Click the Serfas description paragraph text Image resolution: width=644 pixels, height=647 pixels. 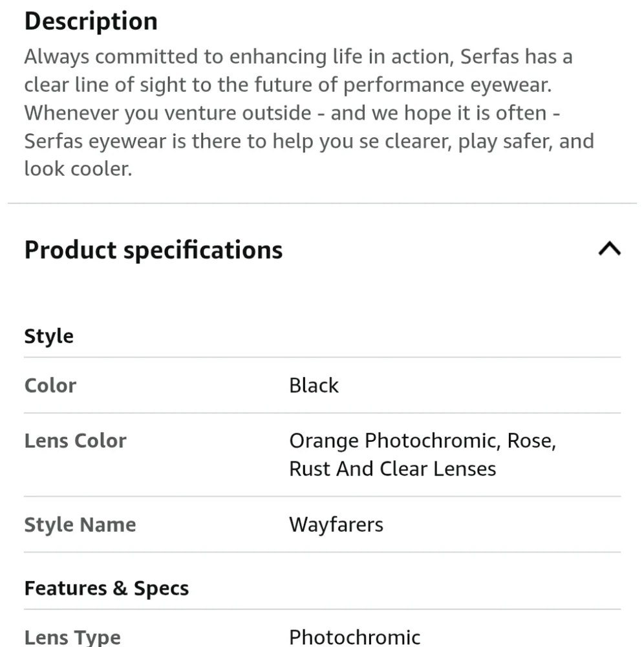[309, 113]
